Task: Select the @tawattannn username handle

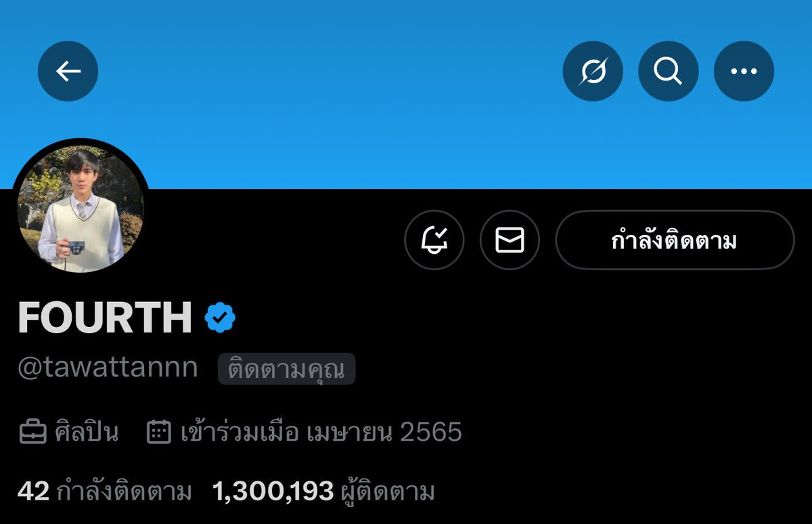Action: (x=108, y=368)
